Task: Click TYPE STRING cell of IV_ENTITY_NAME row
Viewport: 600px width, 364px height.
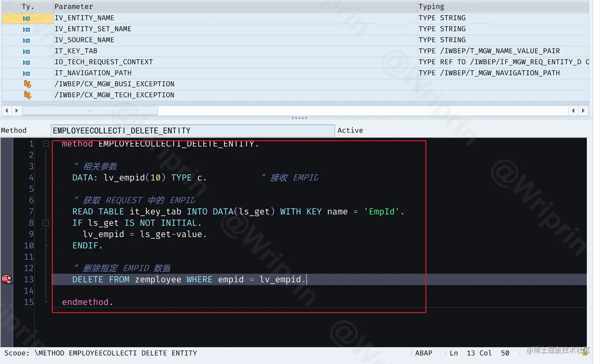Action: click(x=503, y=18)
